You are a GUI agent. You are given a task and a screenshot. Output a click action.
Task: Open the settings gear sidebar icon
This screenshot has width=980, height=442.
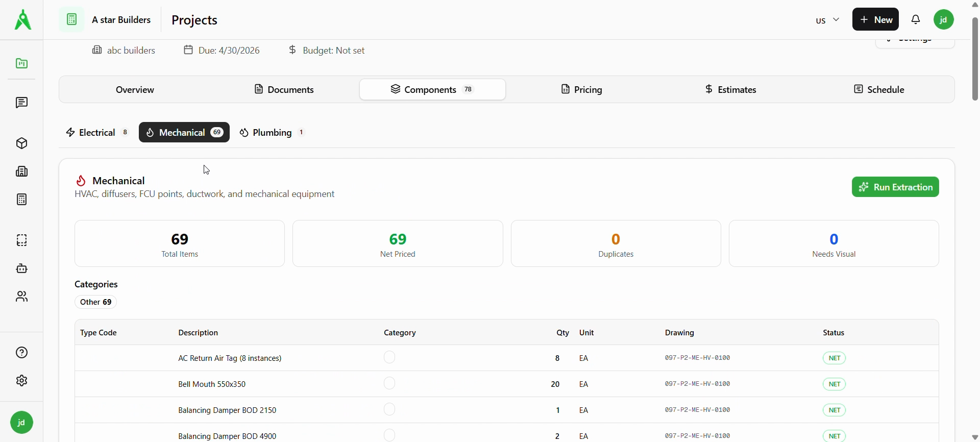coord(21,381)
